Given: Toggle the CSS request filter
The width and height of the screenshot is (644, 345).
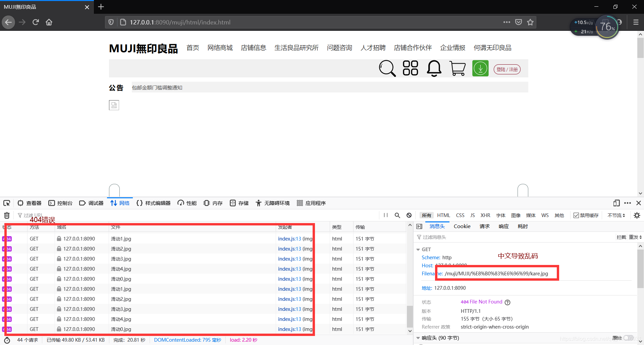Looking at the screenshot, I should [x=460, y=215].
